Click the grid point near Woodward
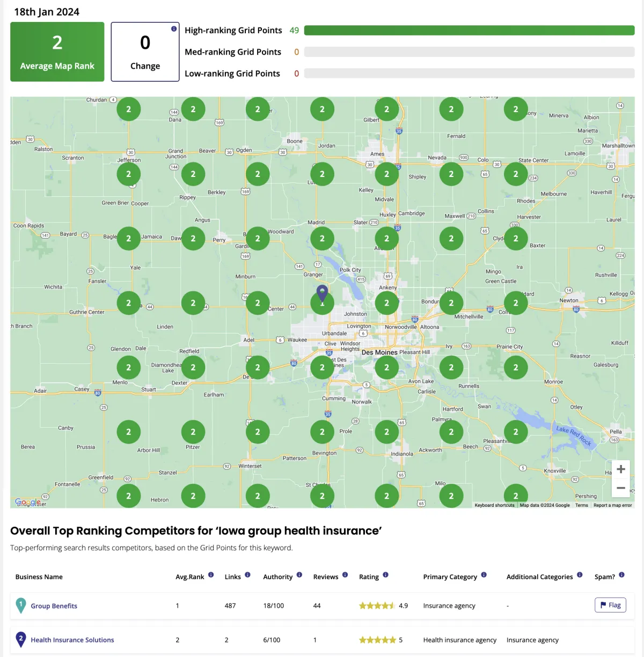The image size is (644, 657). point(258,238)
